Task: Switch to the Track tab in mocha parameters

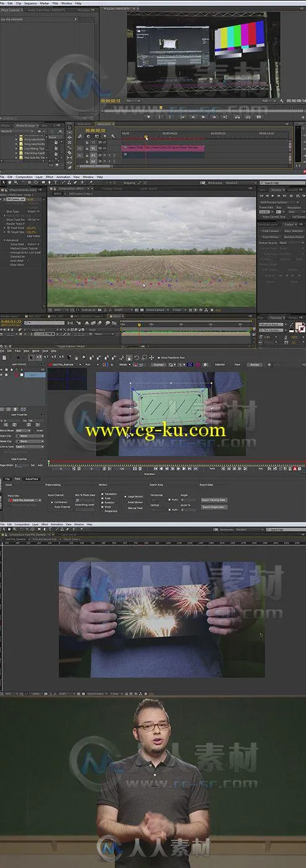Action: tap(17, 479)
